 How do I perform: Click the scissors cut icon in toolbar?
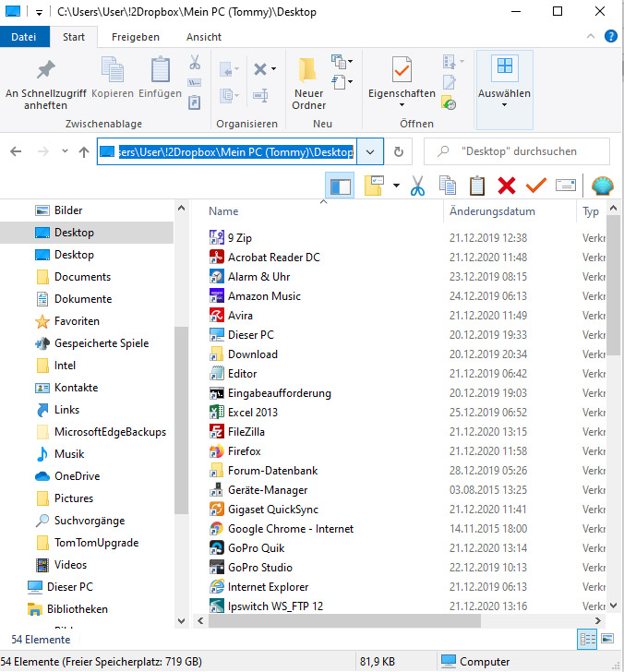coord(417,186)
